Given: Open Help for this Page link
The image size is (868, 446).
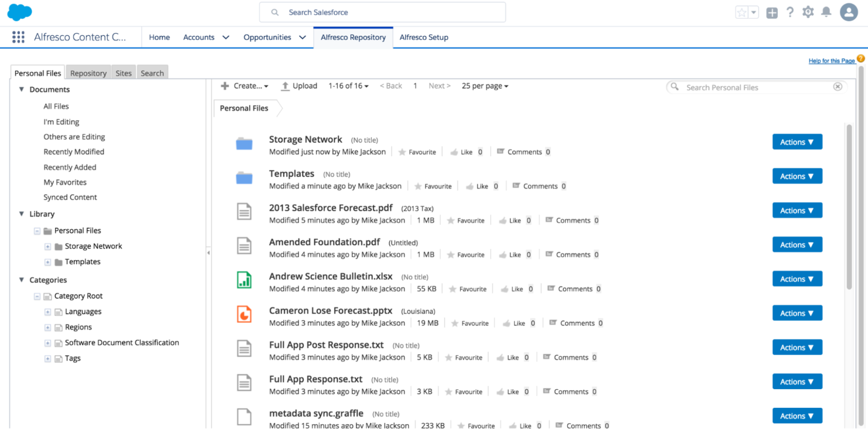Looking at the screenshot, I should [832, 61].
